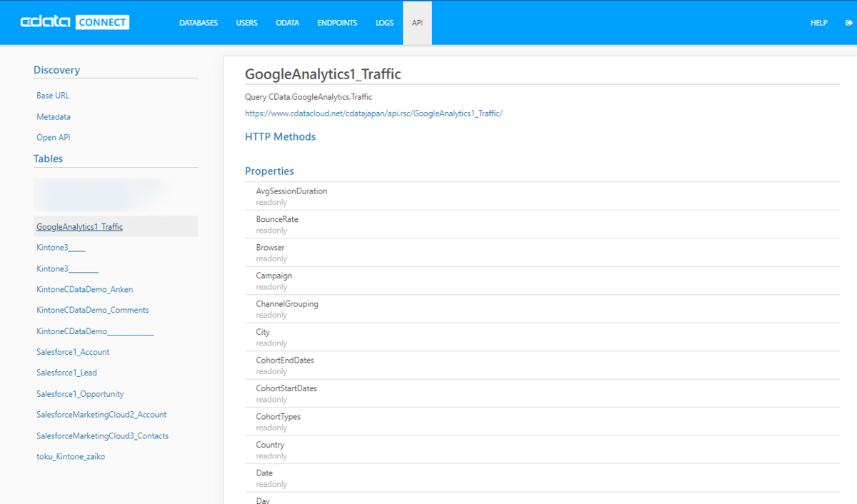Open the HELP link
The width and height of the screenshot is (857, 504).
(x=819, y=23)
